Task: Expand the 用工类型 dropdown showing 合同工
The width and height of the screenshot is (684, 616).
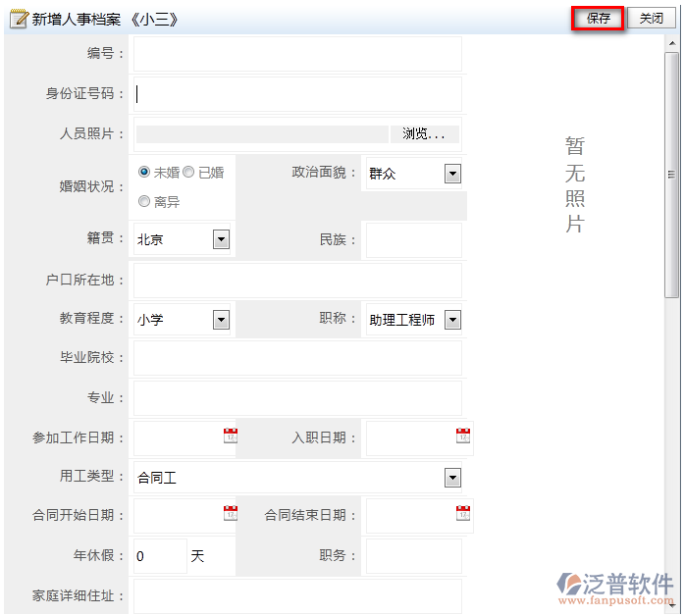Action: [452, 478]
